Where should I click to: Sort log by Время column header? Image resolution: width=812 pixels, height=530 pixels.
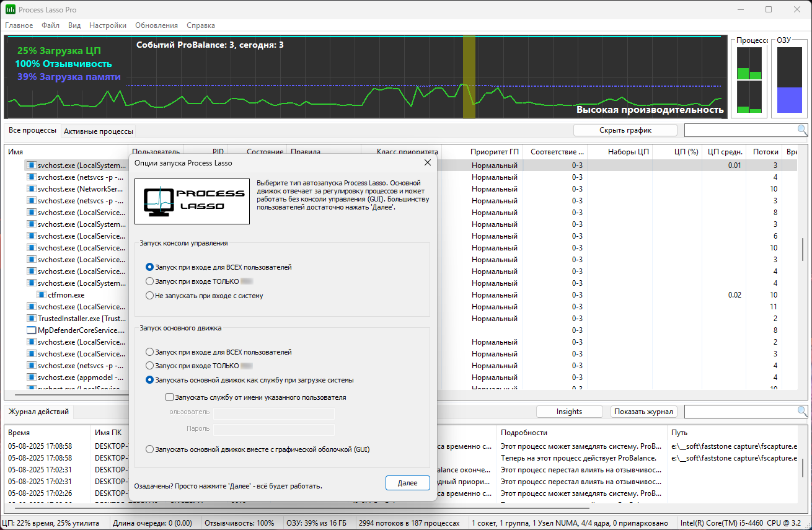click(x=47, y=433)
